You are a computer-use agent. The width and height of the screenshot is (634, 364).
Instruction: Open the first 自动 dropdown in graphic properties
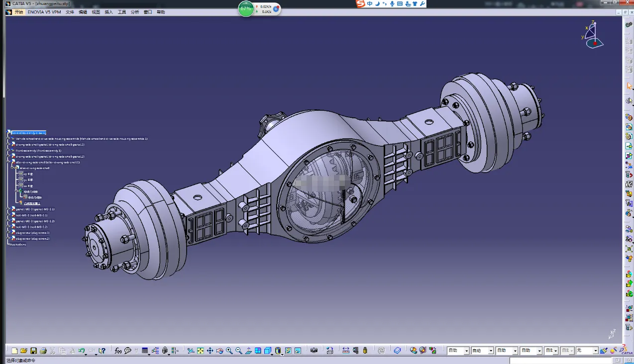466,351
